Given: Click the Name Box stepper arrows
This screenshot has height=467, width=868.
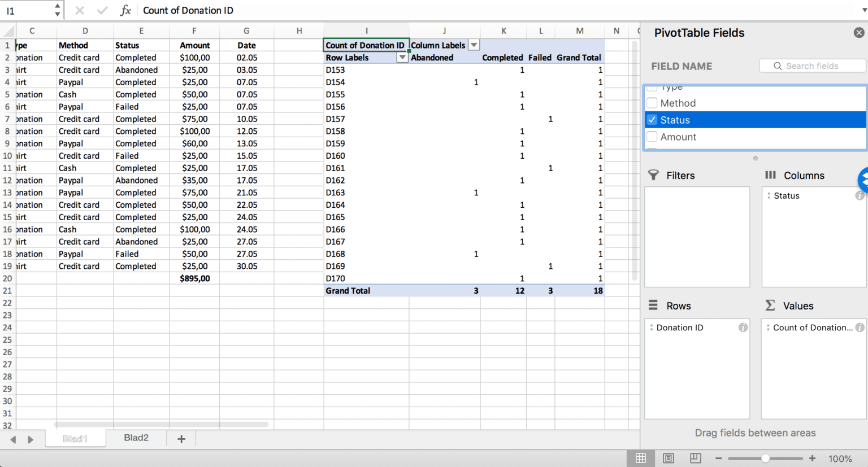Looking at the screenshot, I should [x=57, y=10].
